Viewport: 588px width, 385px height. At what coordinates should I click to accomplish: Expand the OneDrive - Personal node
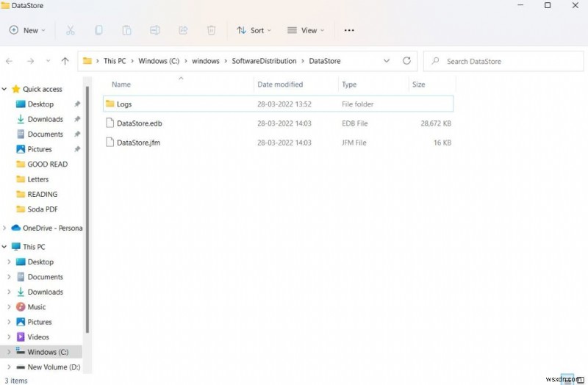coord(4,228)
